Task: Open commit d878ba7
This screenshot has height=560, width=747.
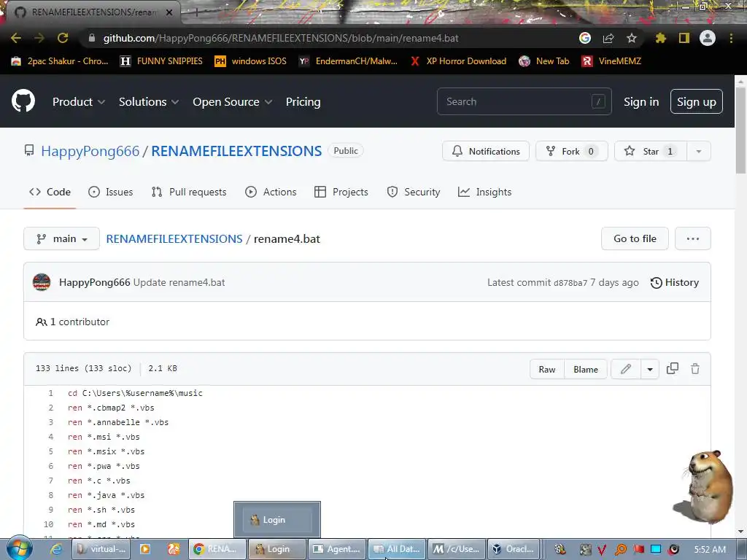Action: pos(570,283)
